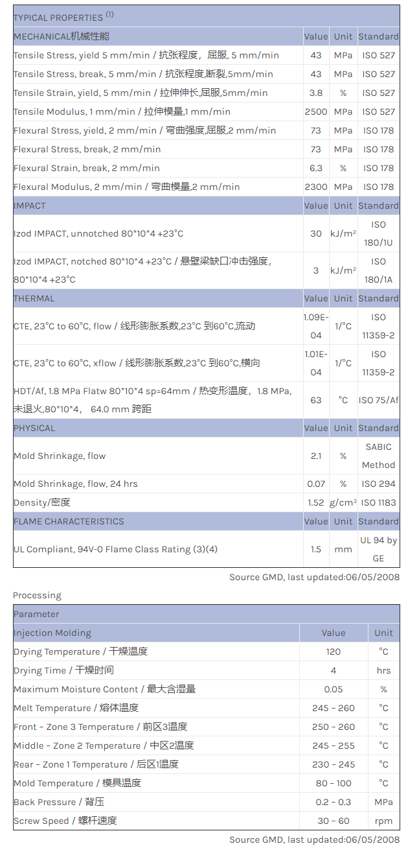Viewport: 408px width, 868px height.
Task: Select the Tensile Modulus value 2500
Action: point(316,111)
